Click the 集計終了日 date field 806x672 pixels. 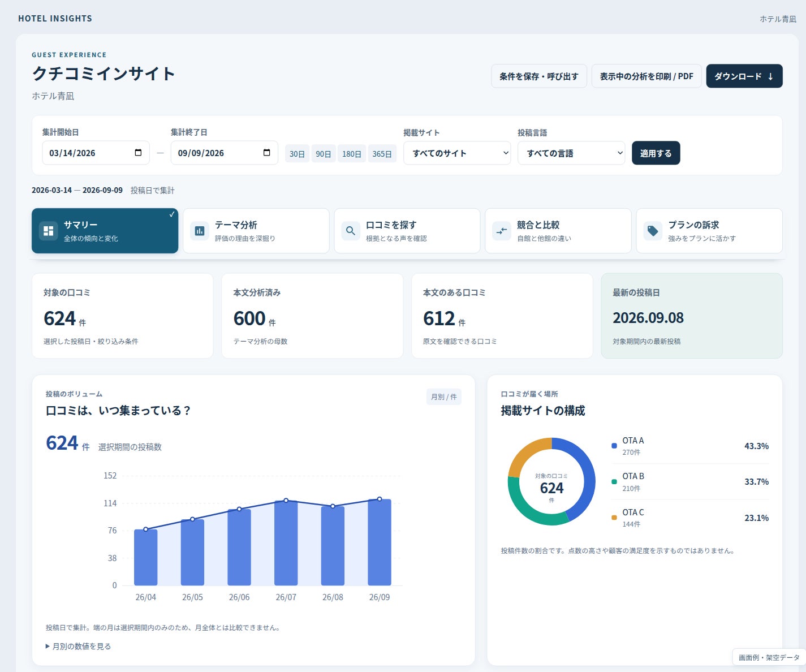225,153
